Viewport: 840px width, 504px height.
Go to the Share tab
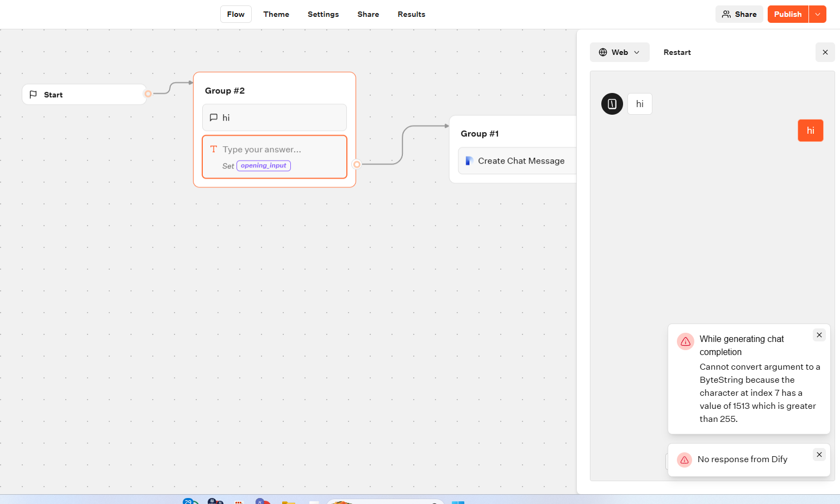tap(368, 14)
